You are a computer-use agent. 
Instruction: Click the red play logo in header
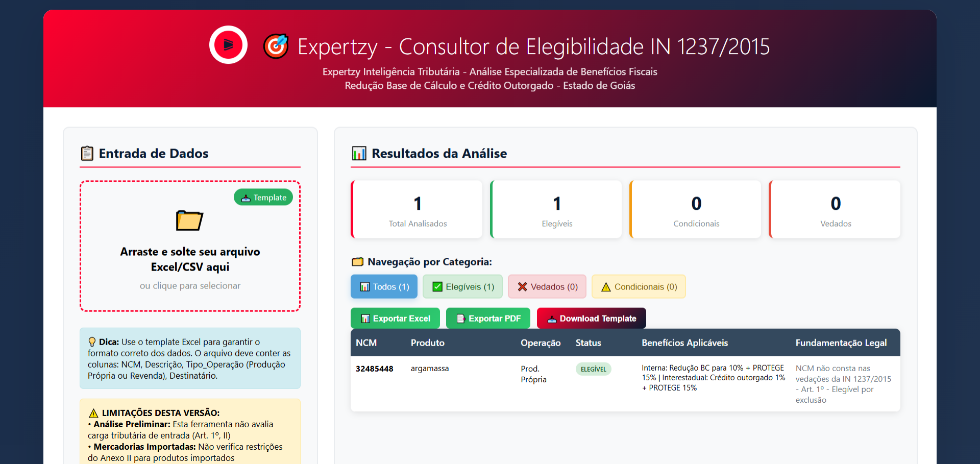(x=228, y=45)
